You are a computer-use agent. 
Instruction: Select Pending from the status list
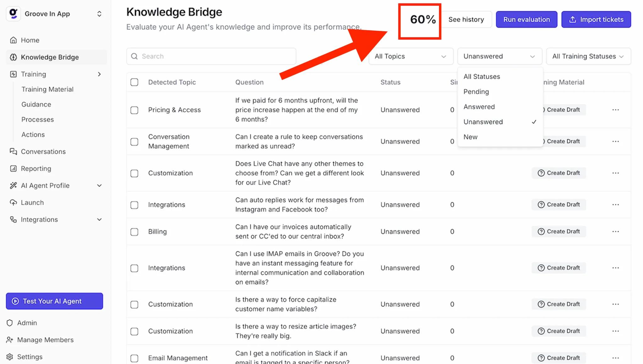[x=476, y=92]
